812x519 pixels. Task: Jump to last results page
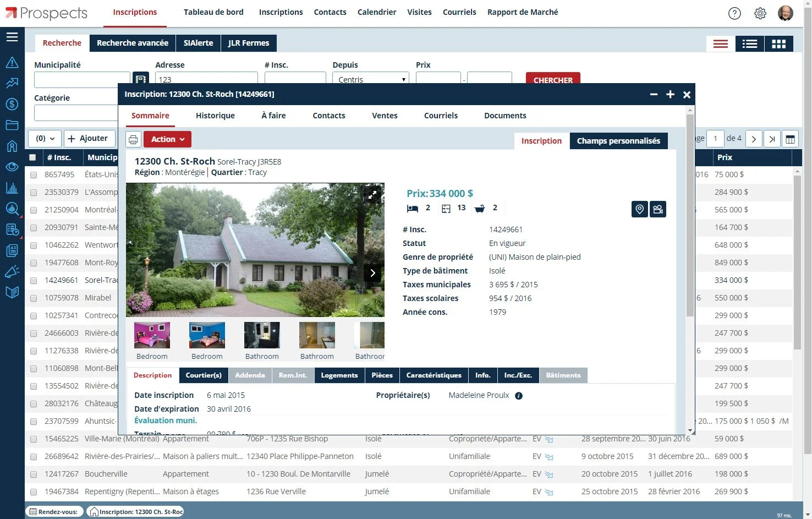(x=772, y=139)
